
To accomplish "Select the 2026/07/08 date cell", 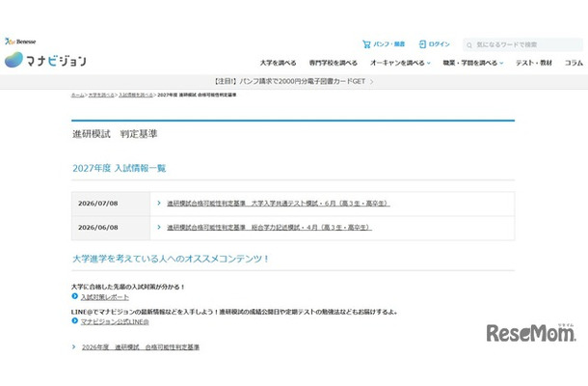I will coord(111,204).
